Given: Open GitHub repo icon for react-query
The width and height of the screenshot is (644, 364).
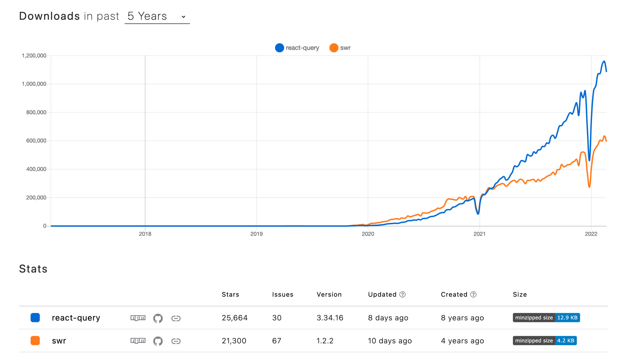Looking at the screenshot, I should 158,318.
